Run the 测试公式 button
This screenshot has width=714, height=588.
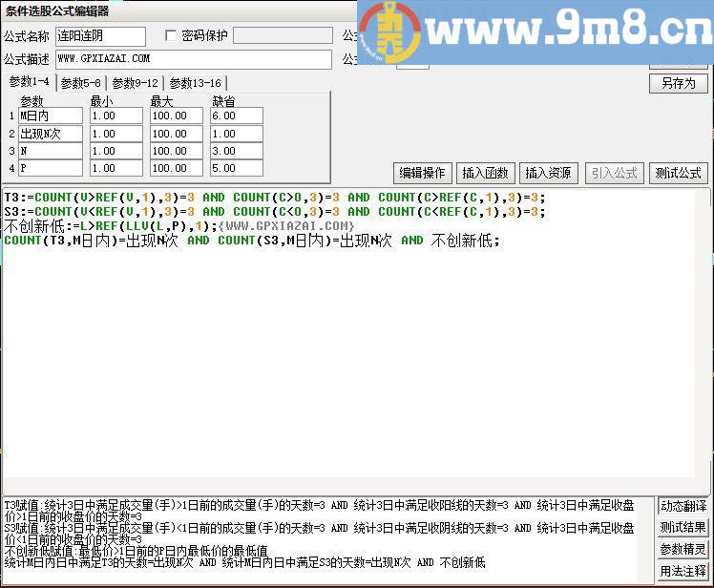[x=678, y=173]
